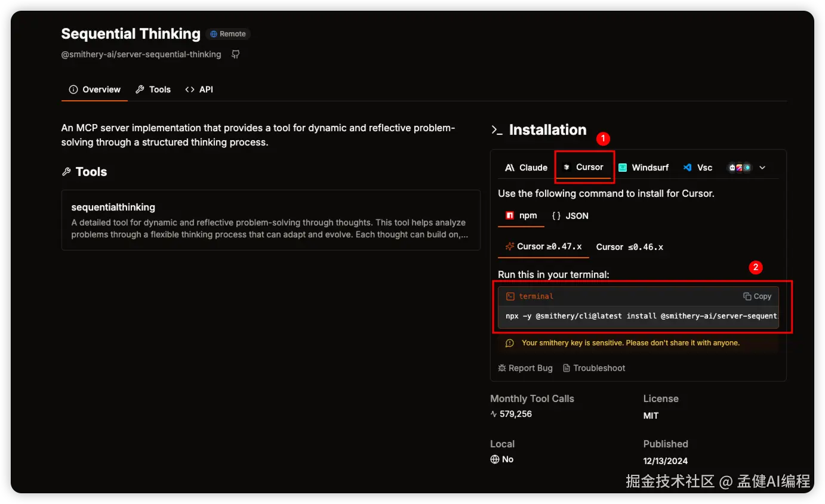Open the GitHub repository icon
This screenshot has width=825, height=504.
(236, 54)
